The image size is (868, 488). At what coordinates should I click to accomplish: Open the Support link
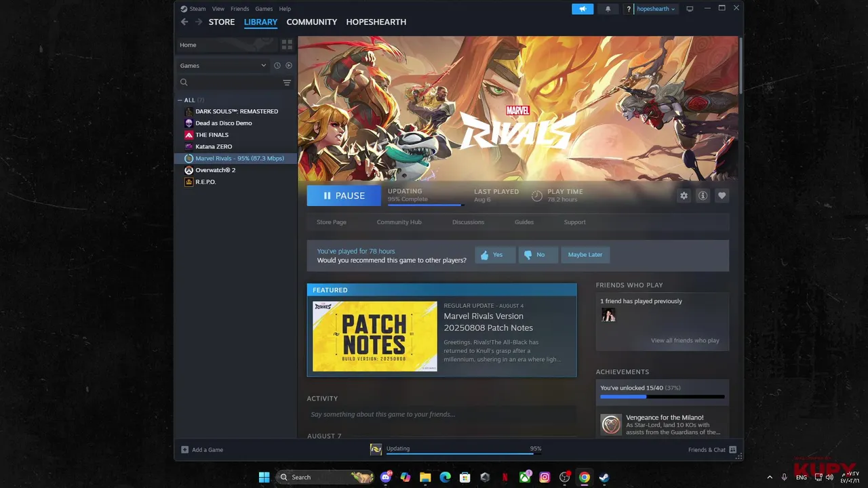tap(574, 222)
